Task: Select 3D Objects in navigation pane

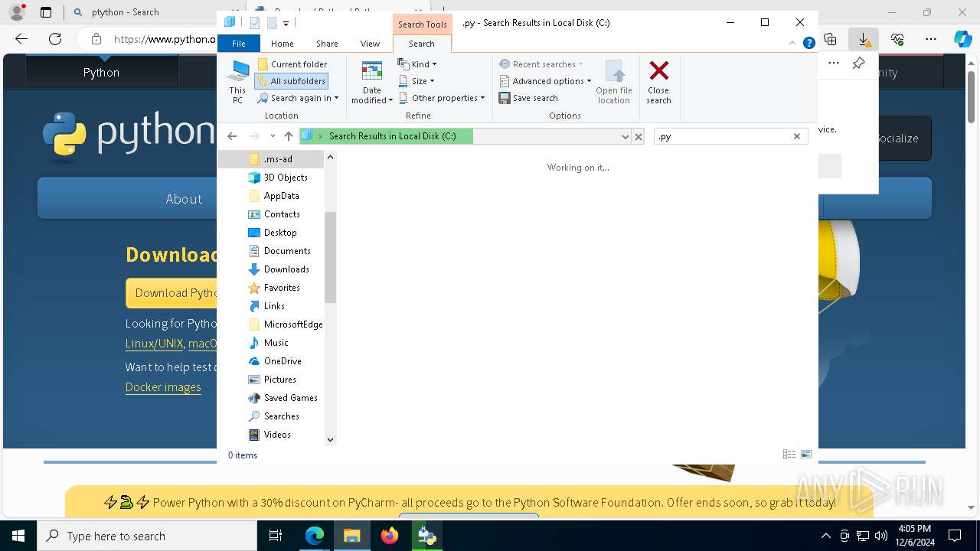Action: pos(278,178)
